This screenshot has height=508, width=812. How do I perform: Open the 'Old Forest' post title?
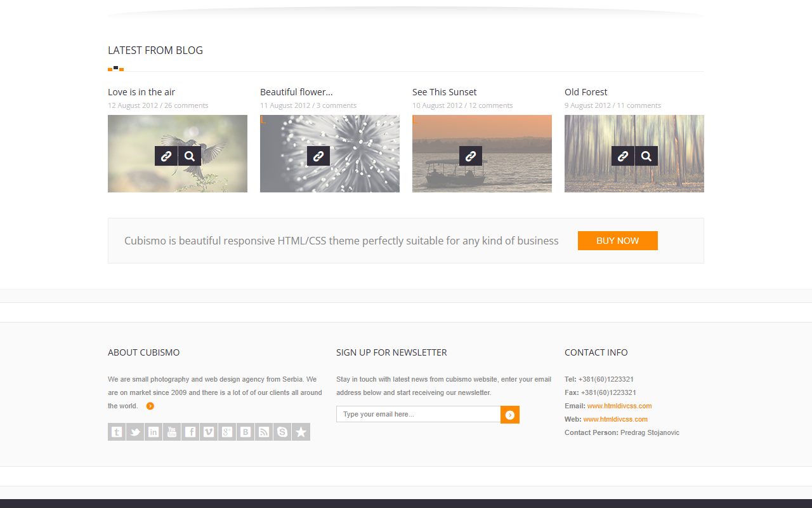[x=586, y=92]
